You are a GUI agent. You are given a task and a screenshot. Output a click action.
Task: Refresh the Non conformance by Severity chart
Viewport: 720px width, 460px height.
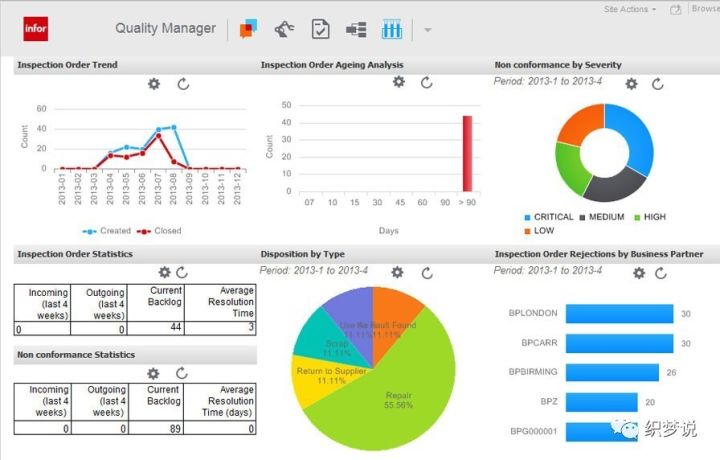658,84
